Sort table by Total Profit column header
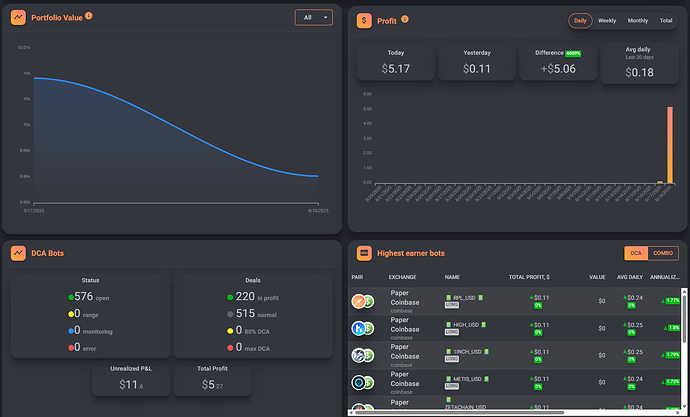 pos(529,276)
